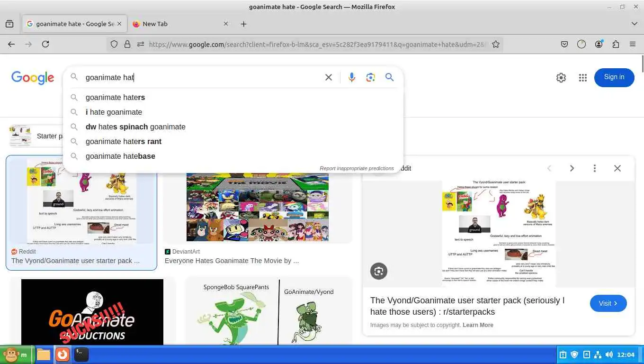This screenshot has height=364, width=644.
Task: Submit search with magnifying glass button
Action: click(x=389, y=77)
